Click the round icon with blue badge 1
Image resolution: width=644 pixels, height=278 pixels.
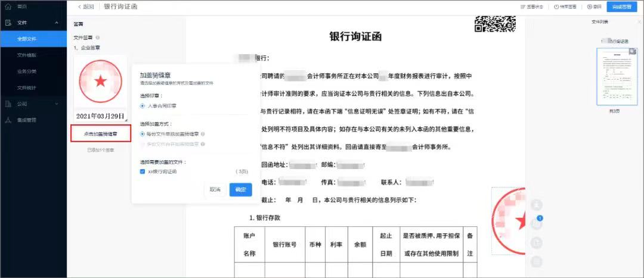pos(537,223)
